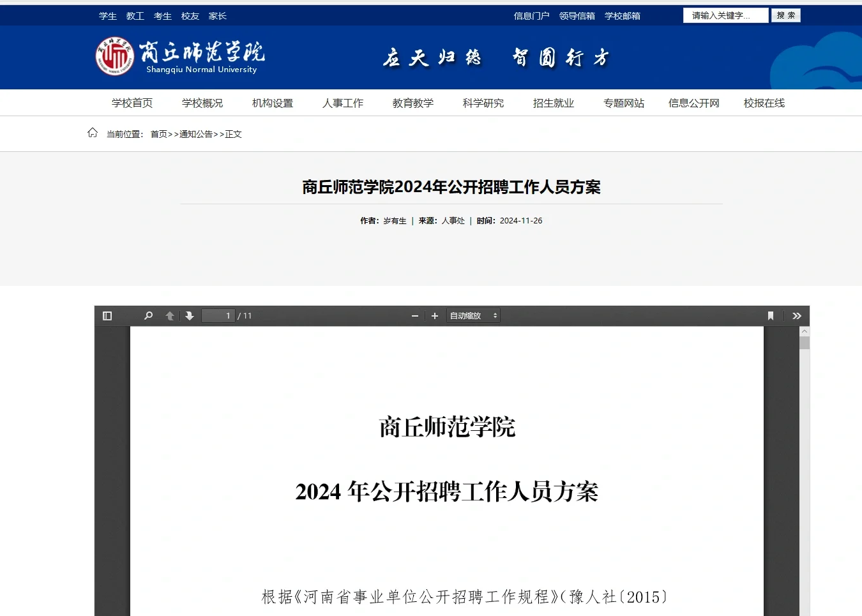Open the 学生 link

(x=108, y=16)
